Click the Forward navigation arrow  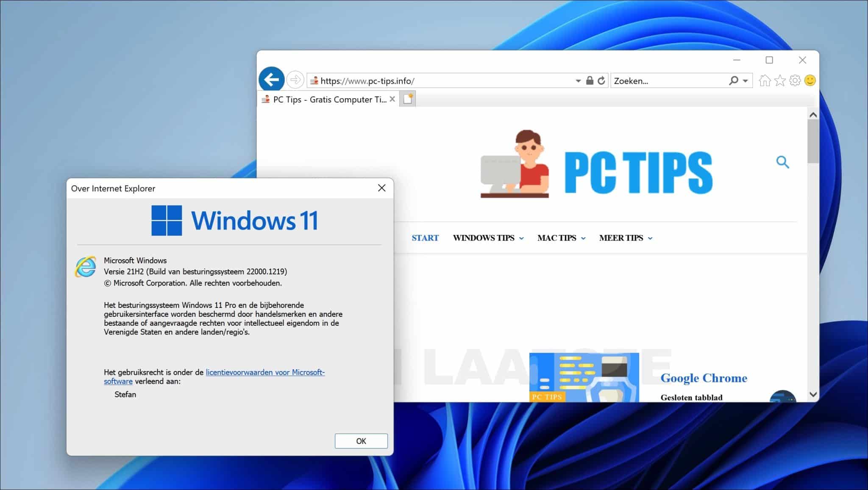click(295, 80)
